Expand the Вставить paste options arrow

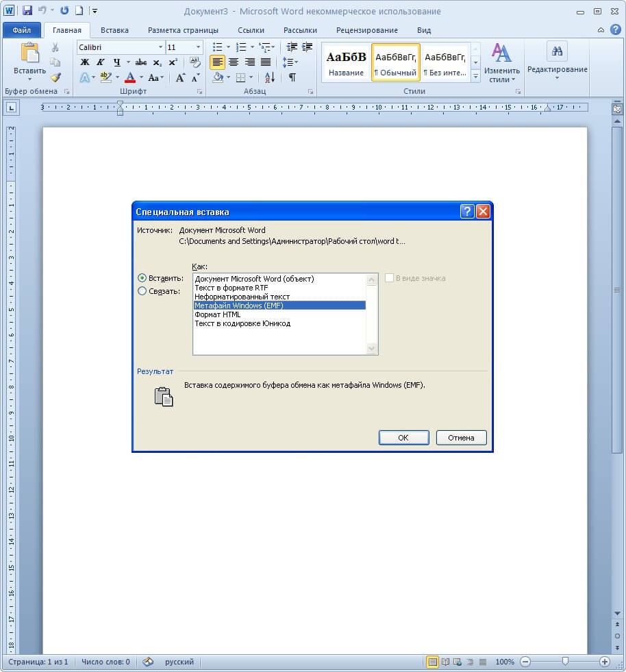[29, 79]
